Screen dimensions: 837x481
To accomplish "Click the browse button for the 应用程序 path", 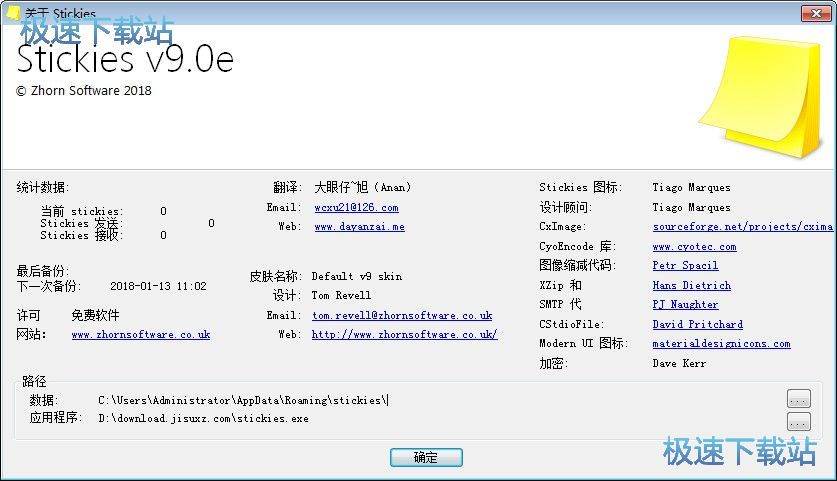I will point(798,420).
